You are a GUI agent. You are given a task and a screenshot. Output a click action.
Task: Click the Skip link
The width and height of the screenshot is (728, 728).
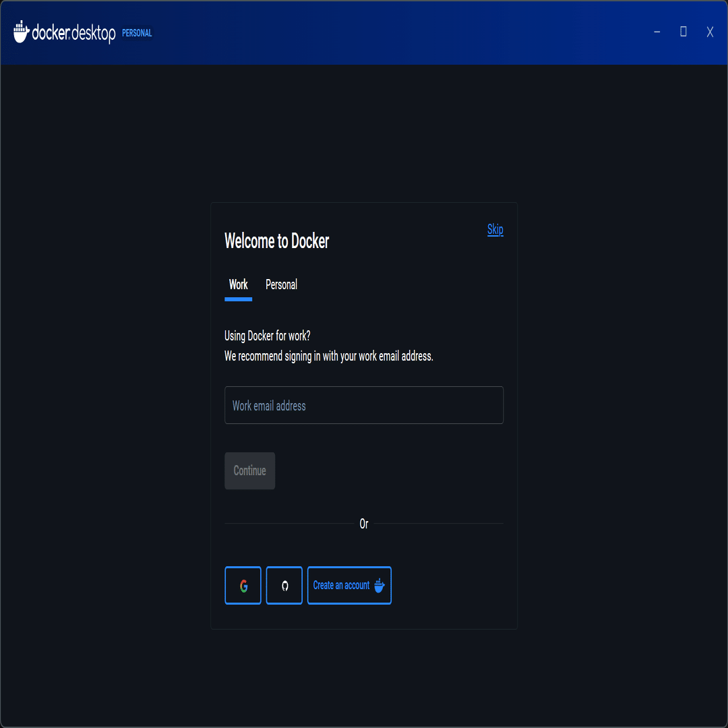[x=495, y=229]
